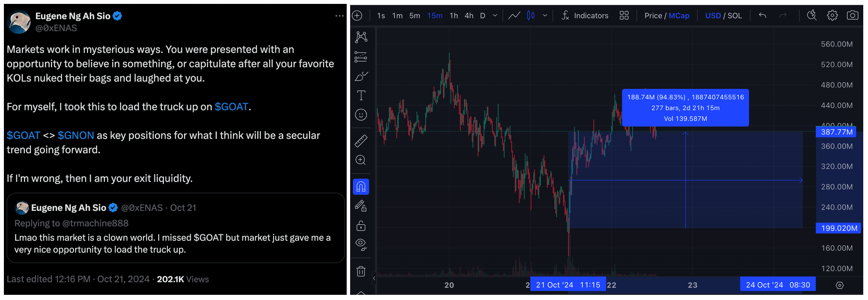The height and width of the screenshot is (300, 868).
Task: Switch chart display to Price
Action: click(653, 16)
